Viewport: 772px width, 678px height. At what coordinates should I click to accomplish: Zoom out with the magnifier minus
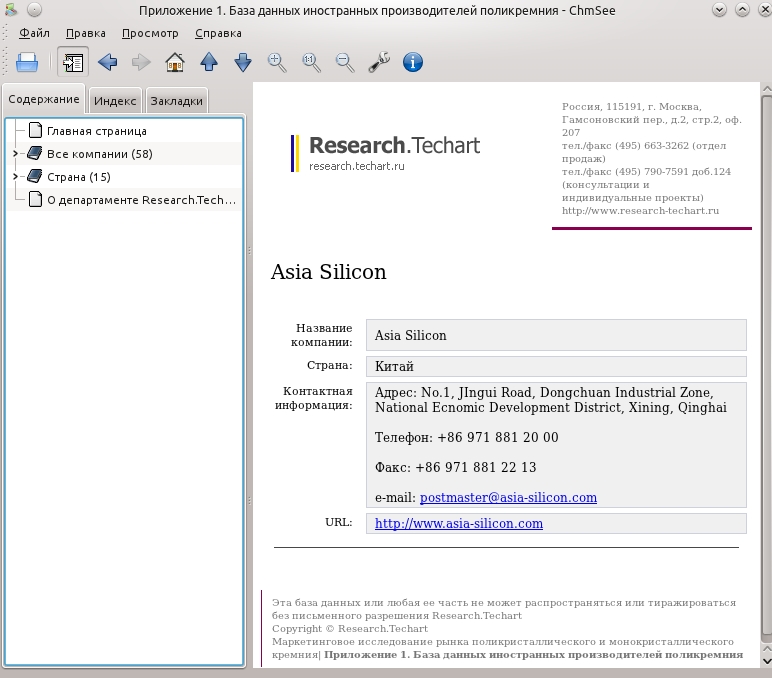coord(345,63)
